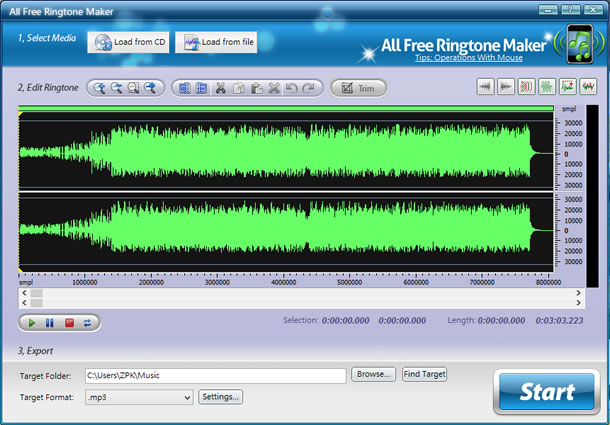The image size is (610, 425).
Task: Click the phone with music note logo icon
Action: tap(580, 44)
